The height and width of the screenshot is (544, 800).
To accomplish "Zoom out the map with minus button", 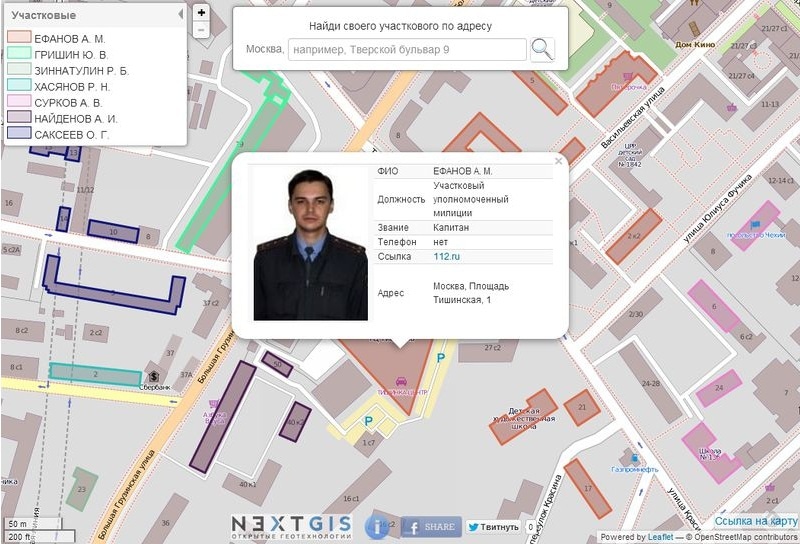I will (x=201, y=30).
